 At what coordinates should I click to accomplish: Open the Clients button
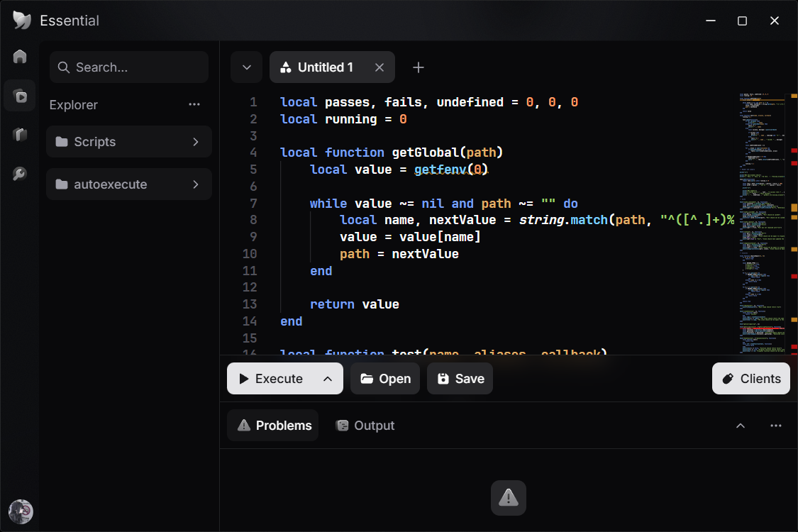tap(750, 379)
